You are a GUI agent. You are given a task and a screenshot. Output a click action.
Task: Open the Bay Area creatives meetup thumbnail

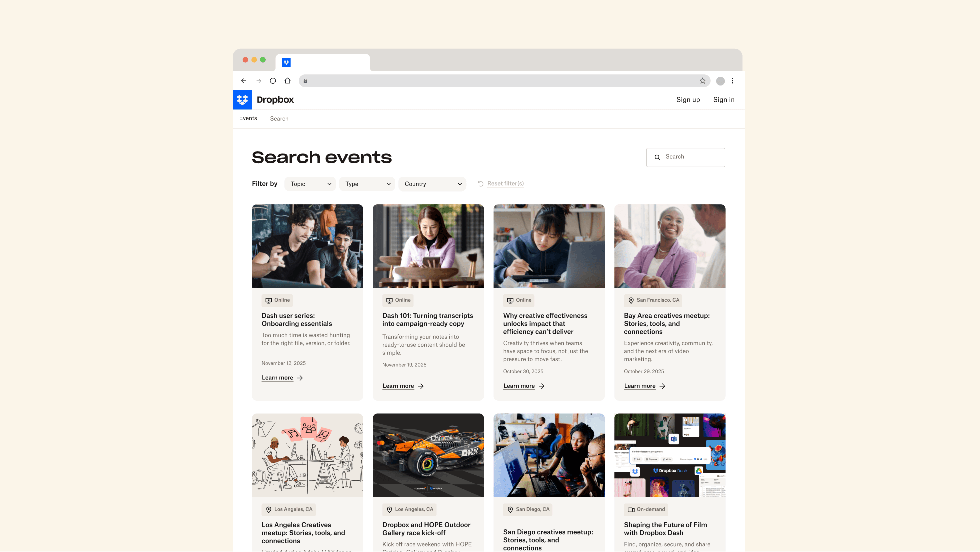[x=669, y=246]
